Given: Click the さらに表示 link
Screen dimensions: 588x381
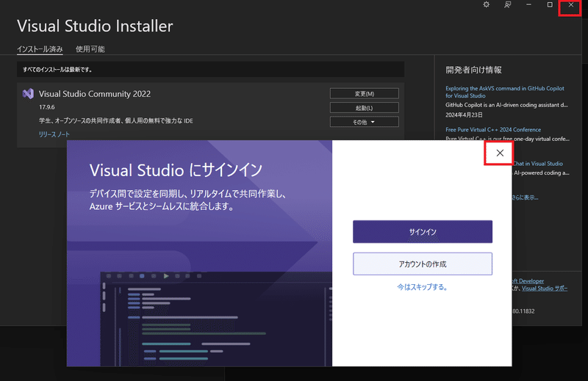Looking at the screenshot, I should [x=525, y=197].
